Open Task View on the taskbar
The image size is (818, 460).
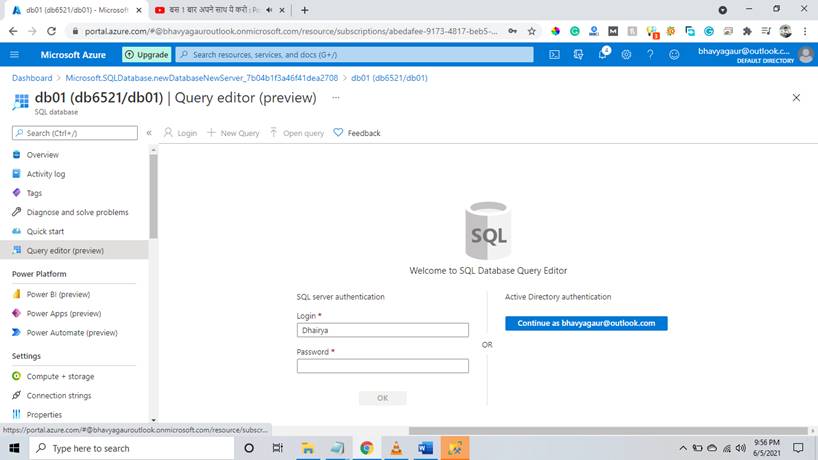pos(278,448)
